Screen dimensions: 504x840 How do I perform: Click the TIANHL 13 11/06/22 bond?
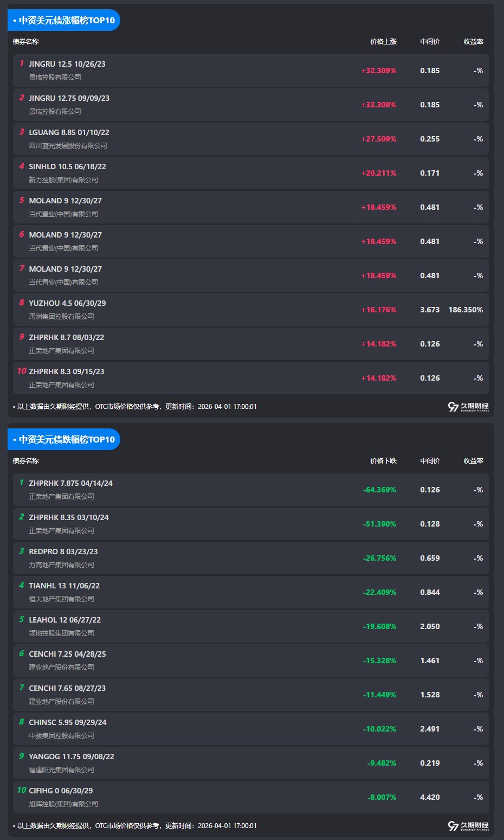(x=64, y=586)
